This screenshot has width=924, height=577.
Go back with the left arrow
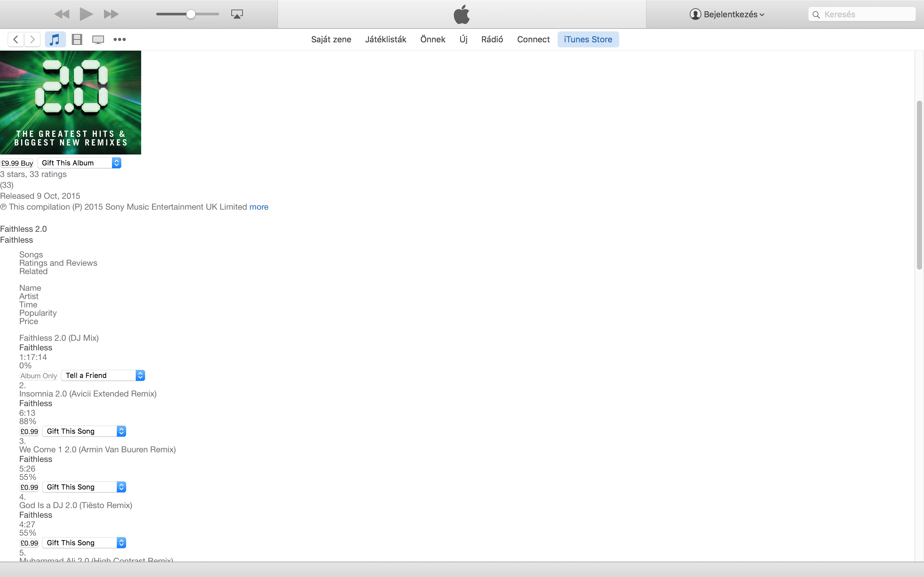(x=16, y=39)
